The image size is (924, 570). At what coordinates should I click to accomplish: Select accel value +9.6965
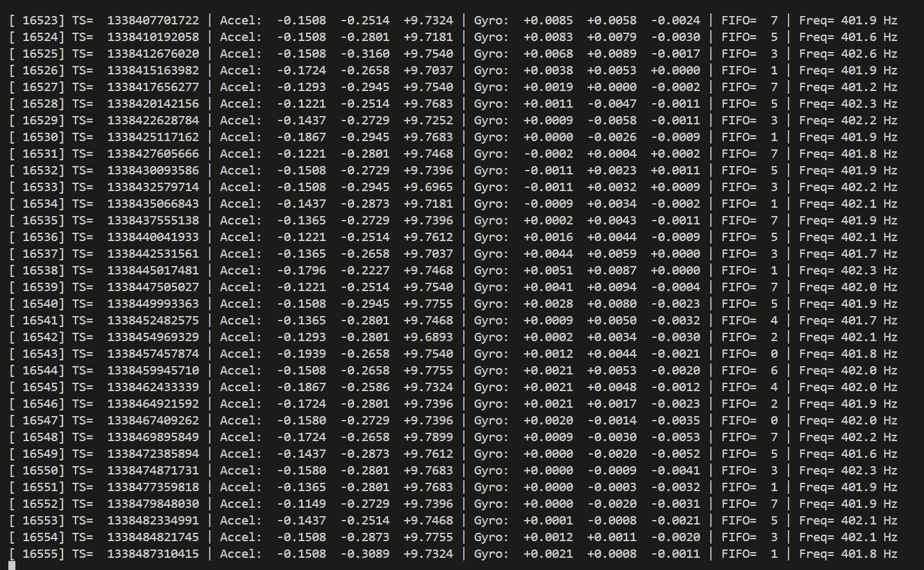(x=429, y=187)
